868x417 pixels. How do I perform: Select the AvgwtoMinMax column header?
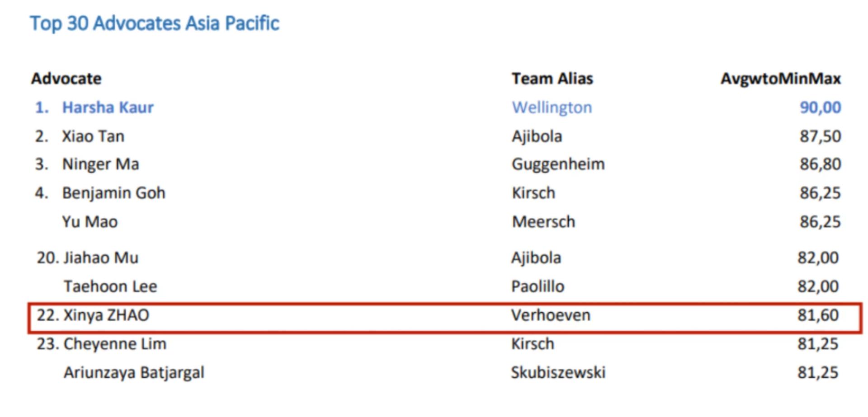[780, 79]
